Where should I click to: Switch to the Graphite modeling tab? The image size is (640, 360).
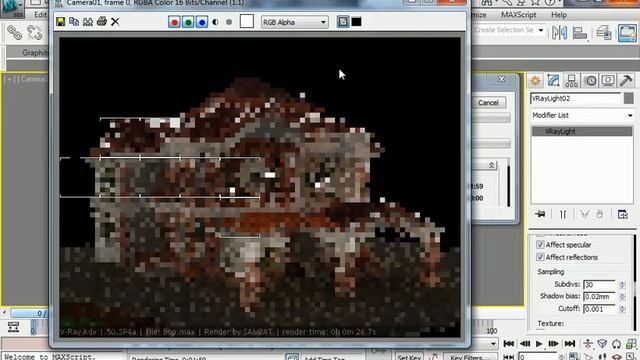coord(35,53)
